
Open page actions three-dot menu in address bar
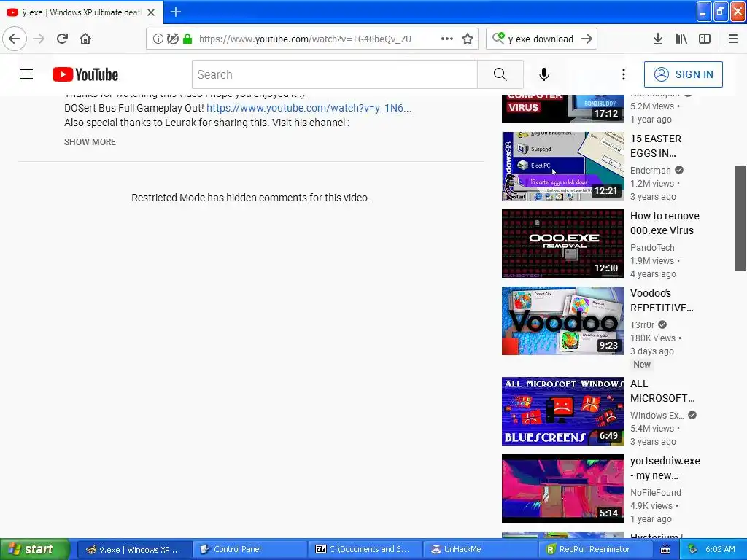tap(447, 39)
